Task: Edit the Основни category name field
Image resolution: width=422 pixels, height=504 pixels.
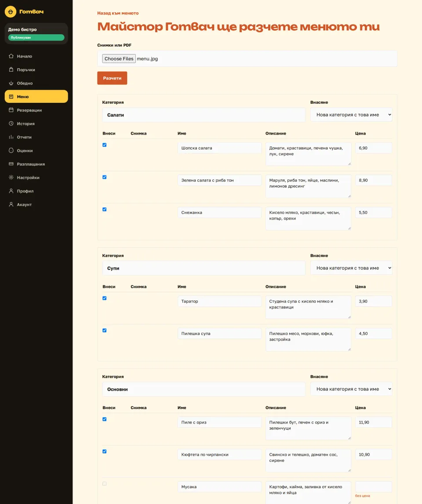Action: (204, 389)
